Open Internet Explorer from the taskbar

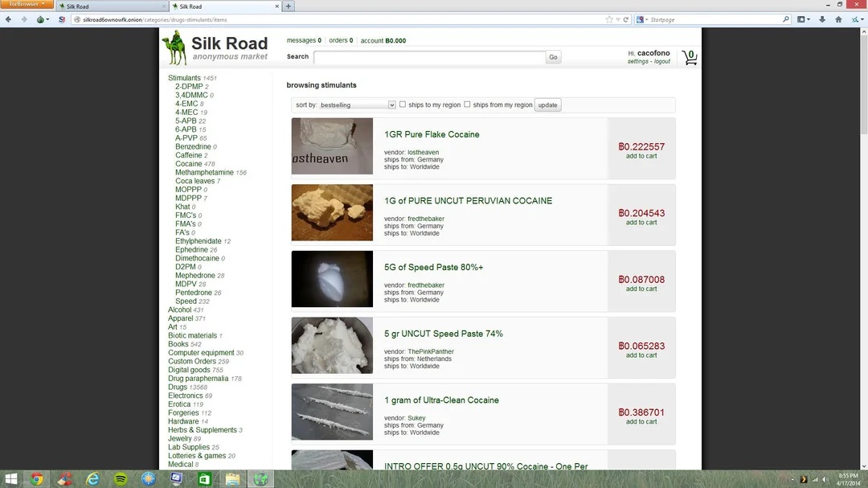pos(92,479)
